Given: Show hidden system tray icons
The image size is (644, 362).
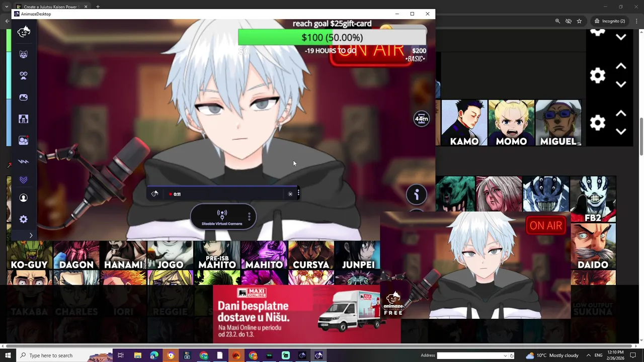Looking at the screenshot, I should 588,355.
